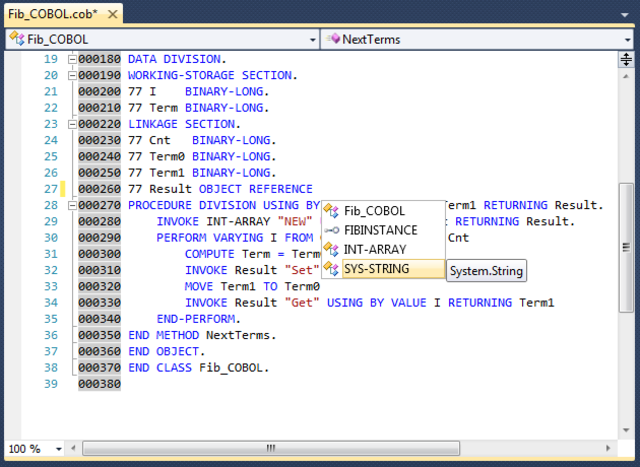This screenshot has height=467, width=640.
Task: Click COMPUTE keyword on line 31
Action: click(x=209, y=254)
